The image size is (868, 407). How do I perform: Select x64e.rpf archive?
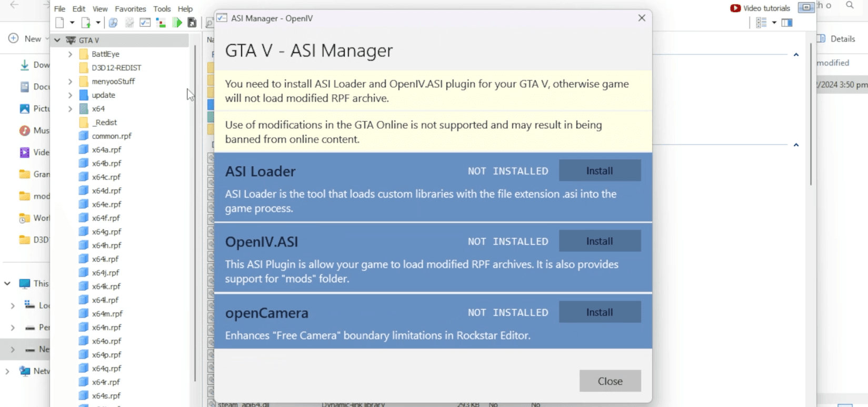pos(106,205)
